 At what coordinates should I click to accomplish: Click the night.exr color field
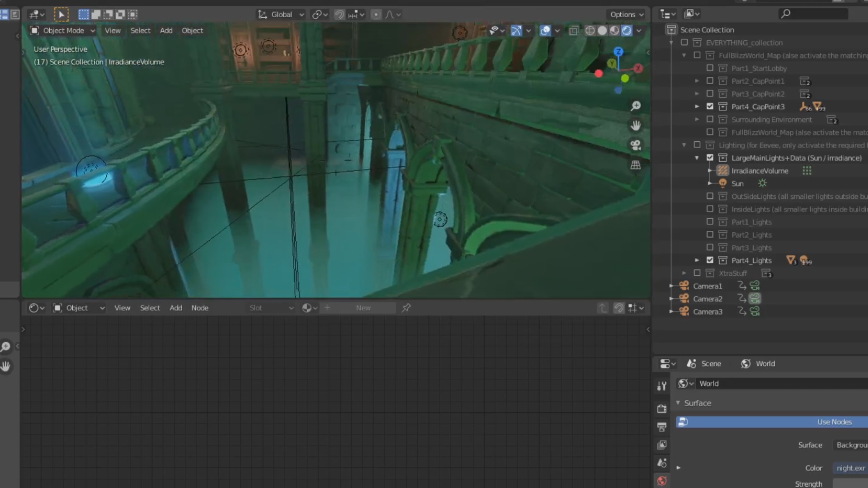click(850, 468)
